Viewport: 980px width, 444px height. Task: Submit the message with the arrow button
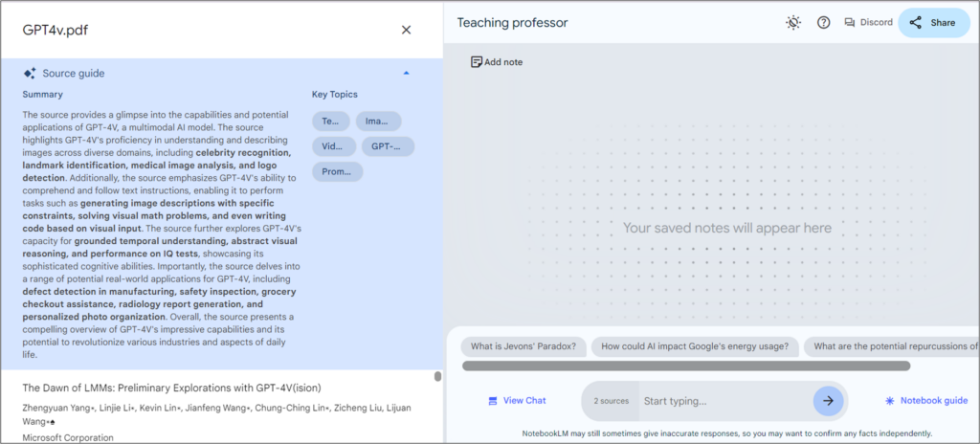pyautogui.click(x=828, y=401)
